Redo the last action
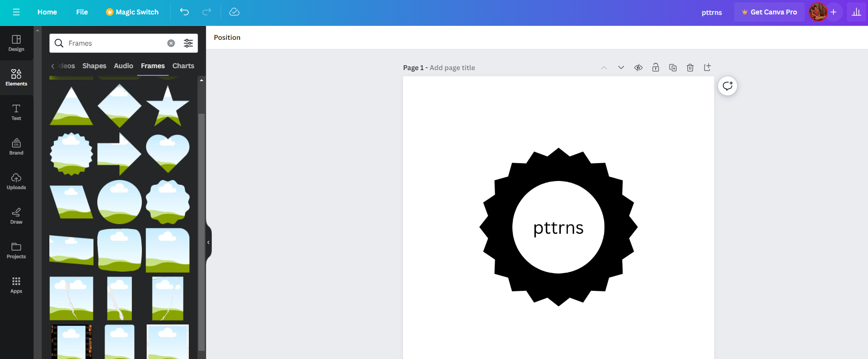 (207, 12)
